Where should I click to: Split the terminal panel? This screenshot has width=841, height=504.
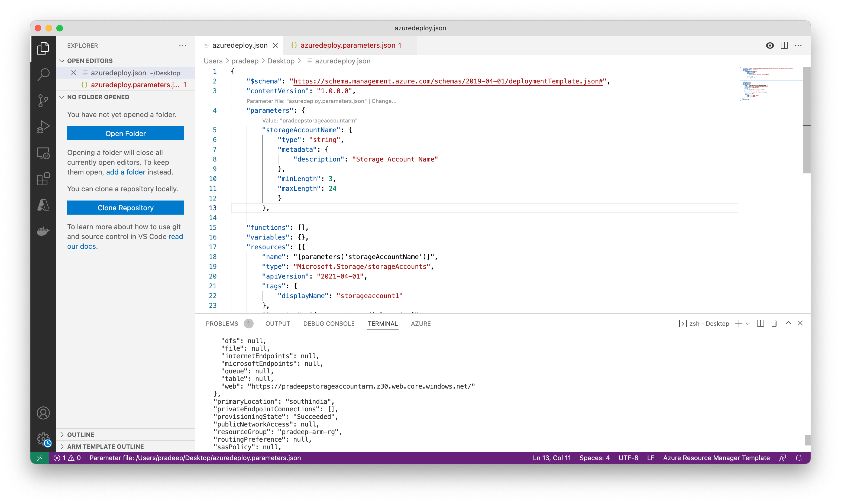point(761,324)
